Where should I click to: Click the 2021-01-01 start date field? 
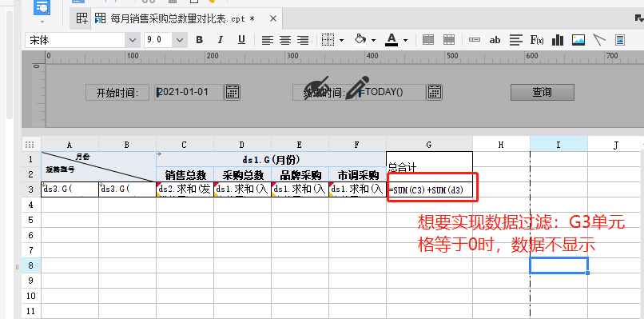pyautogui.click(x=189, y=92)
